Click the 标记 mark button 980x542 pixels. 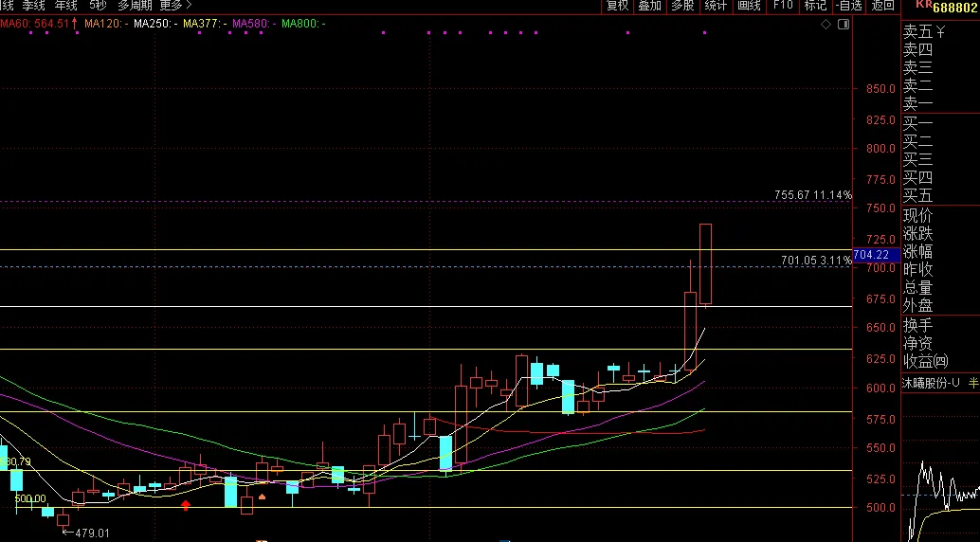pos(815,6)
